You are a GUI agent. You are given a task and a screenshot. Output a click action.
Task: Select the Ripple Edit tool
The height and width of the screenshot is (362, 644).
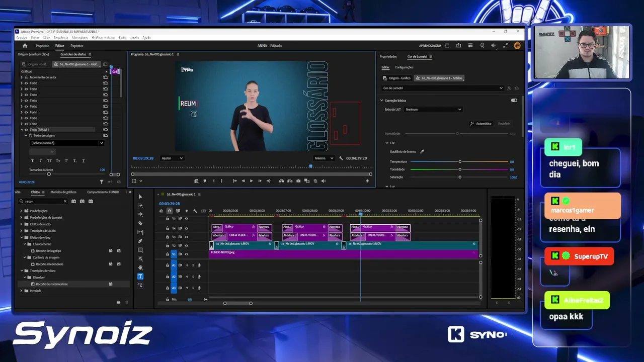point(140,214)
